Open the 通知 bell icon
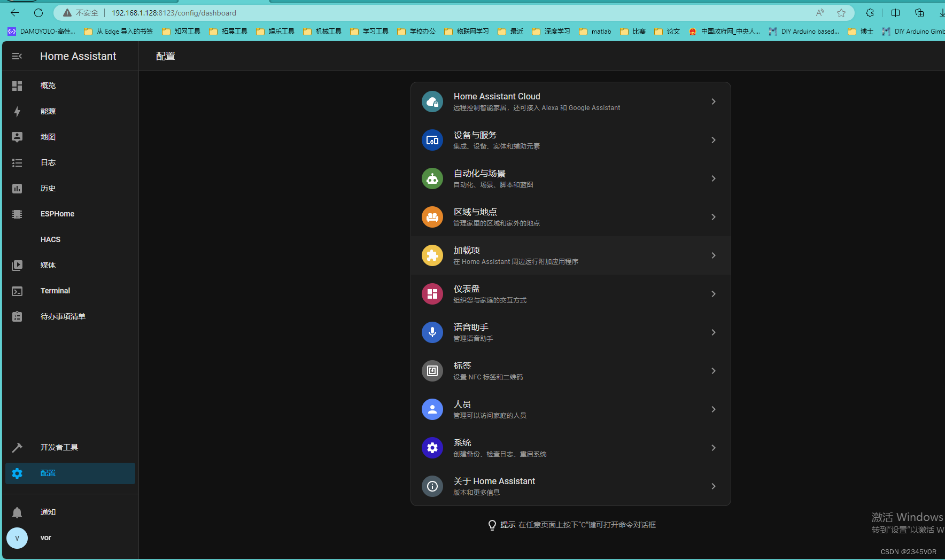Screen dimensions: 945x560 click(17, 512)
